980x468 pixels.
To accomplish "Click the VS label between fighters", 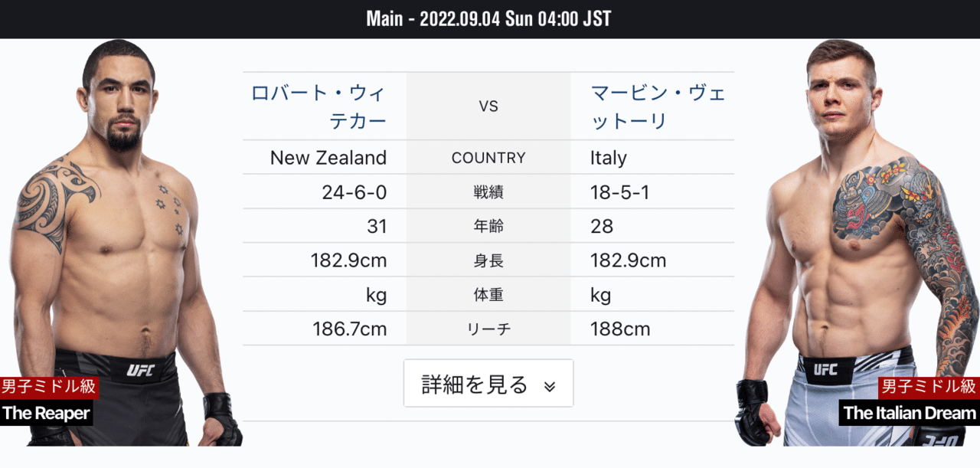I will pos(488,106).
